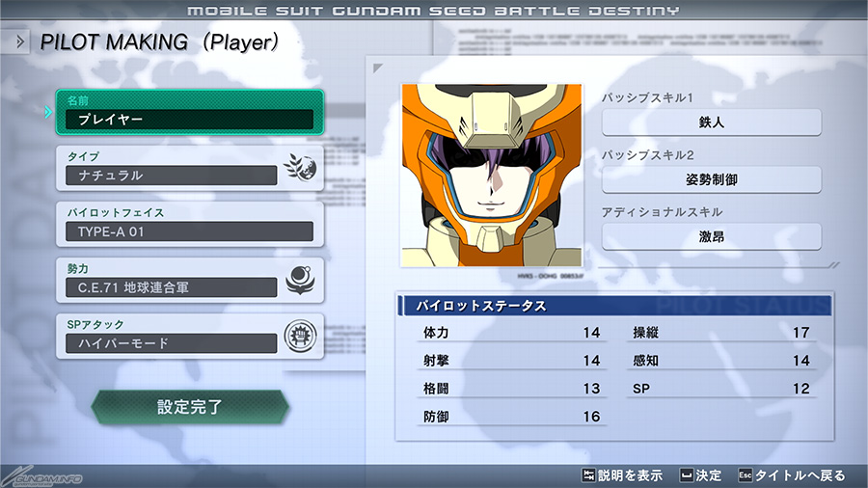
Task: Click the chevron arrow beside PILOT MAKING
Action: pyautogui.click(x=20, y=41)
